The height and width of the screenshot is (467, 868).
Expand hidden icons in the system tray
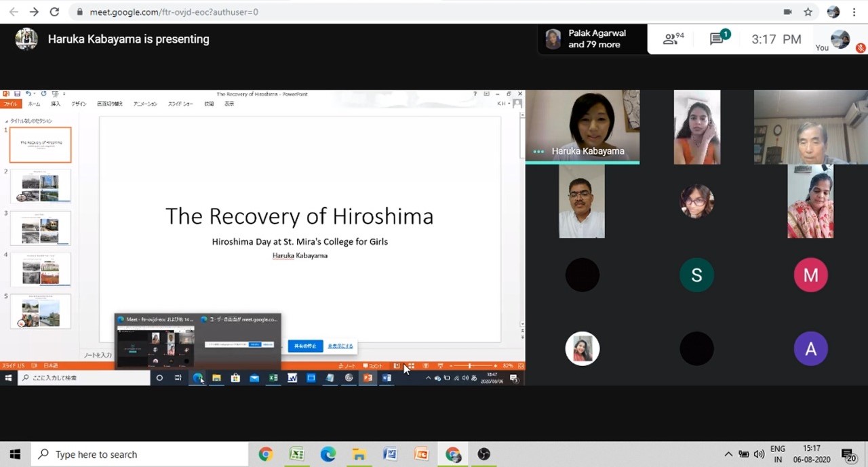point(728,453)
